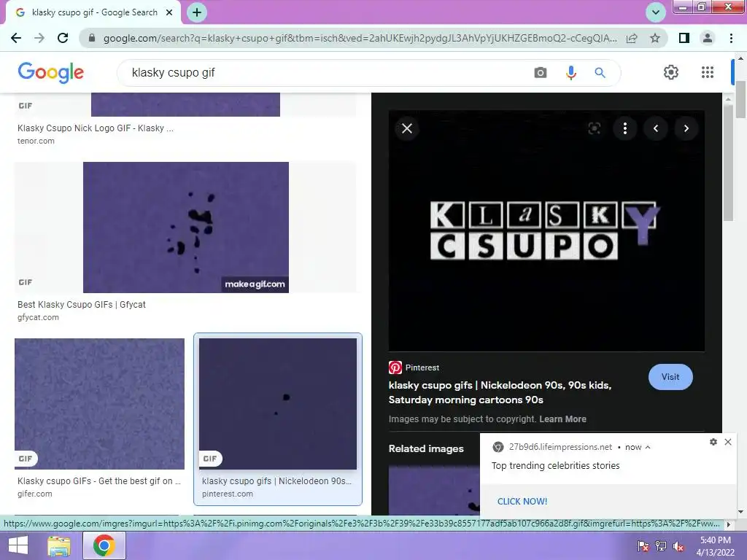
Task: Open Google quick settings gear
Action: (671, 72)
